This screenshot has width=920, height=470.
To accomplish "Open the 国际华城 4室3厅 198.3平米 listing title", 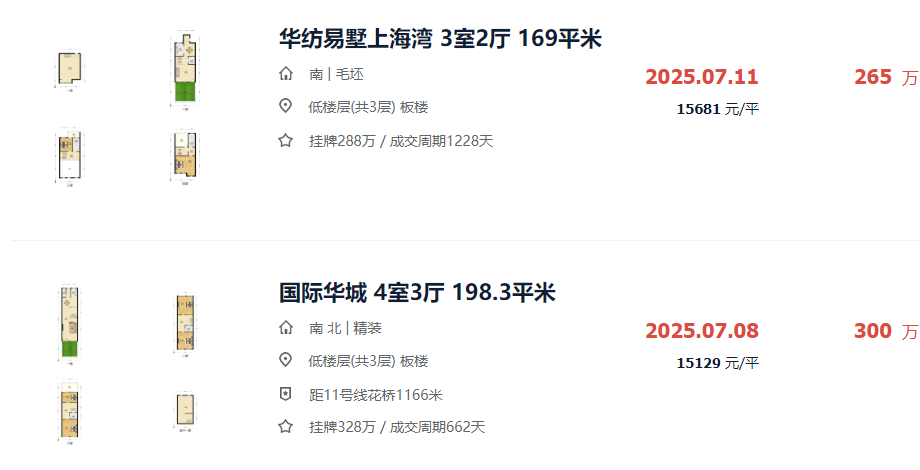I will click(x=417, y=293).
